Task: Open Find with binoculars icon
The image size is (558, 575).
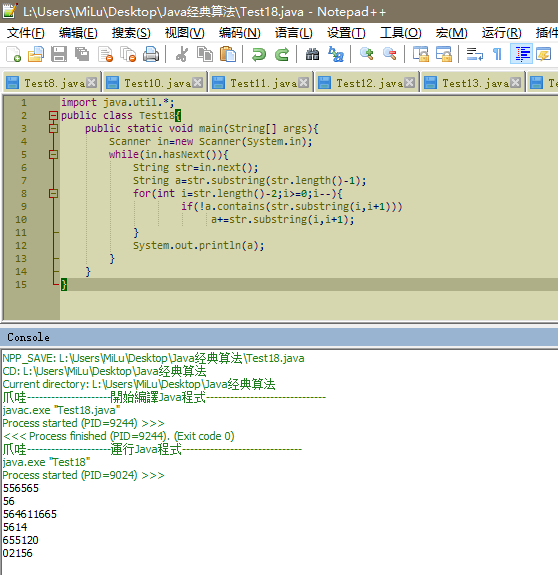Action: click(312, 54)
